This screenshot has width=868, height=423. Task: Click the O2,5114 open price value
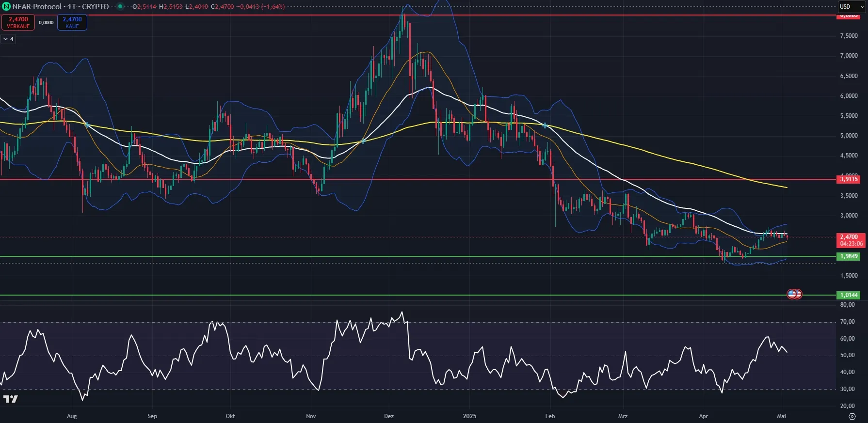coord(144,7)
